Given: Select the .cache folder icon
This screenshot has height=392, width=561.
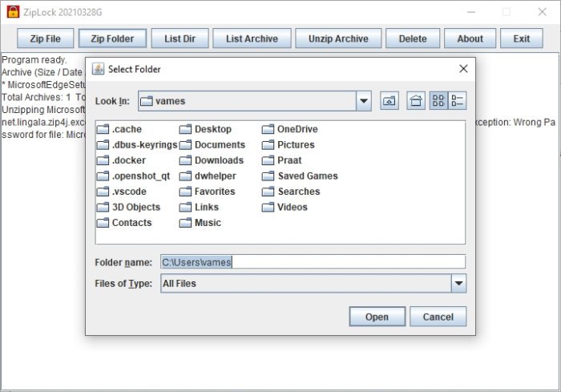Looking at the screenshot, I should click(x=103, y=129).
